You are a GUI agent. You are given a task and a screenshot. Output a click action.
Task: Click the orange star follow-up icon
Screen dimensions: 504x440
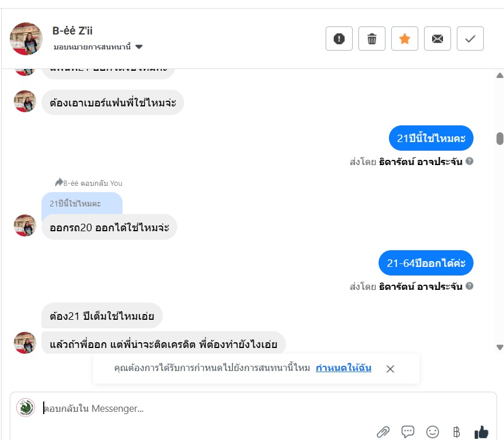click(404, 39)
